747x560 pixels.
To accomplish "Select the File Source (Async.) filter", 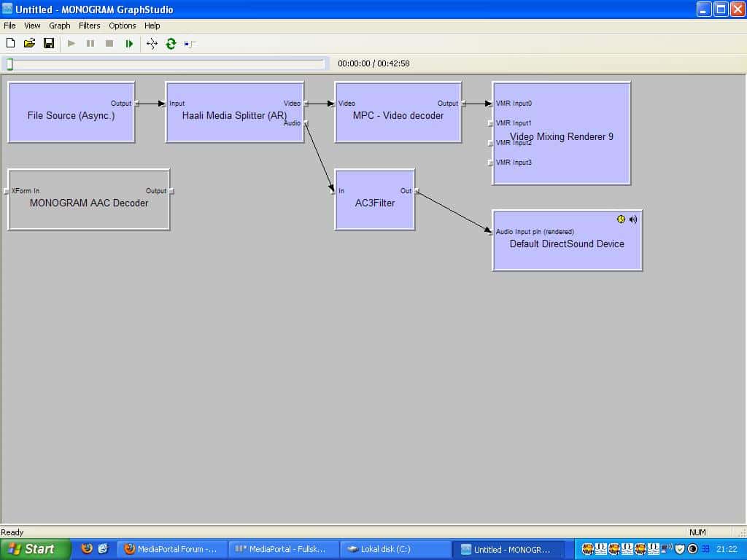I will tap(71, 112).
